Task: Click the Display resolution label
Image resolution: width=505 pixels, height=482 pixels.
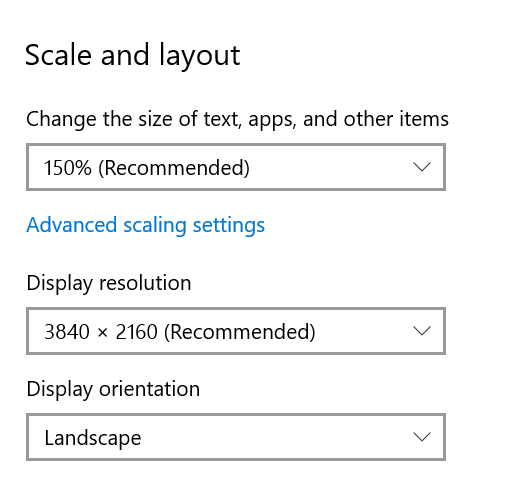Action: 109,284
